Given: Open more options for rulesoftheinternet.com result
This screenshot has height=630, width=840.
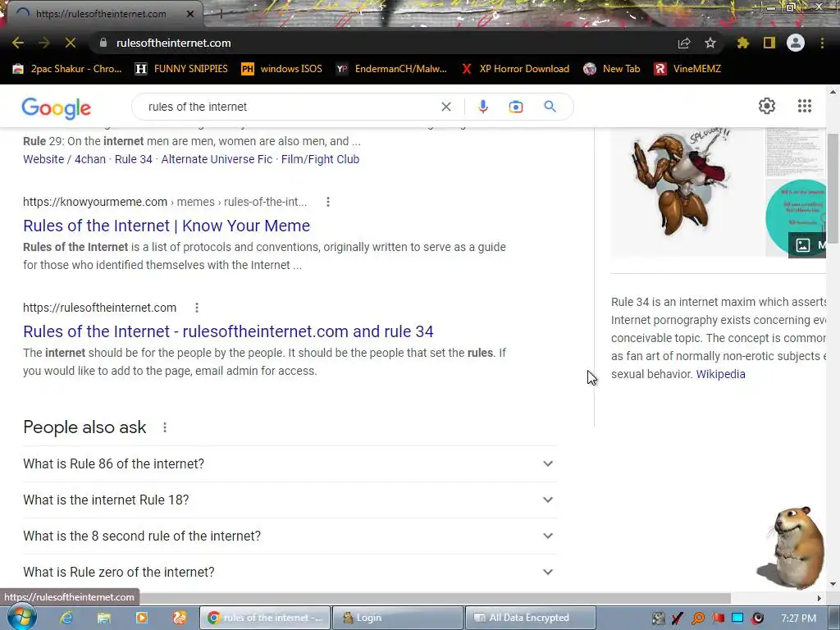Looking at the screenshot, I should 197,308.
